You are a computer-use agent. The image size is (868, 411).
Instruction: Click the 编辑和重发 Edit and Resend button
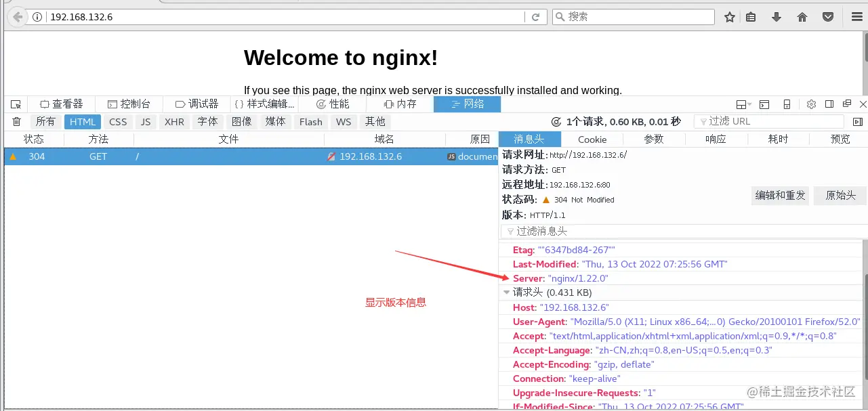pos(781,196)
